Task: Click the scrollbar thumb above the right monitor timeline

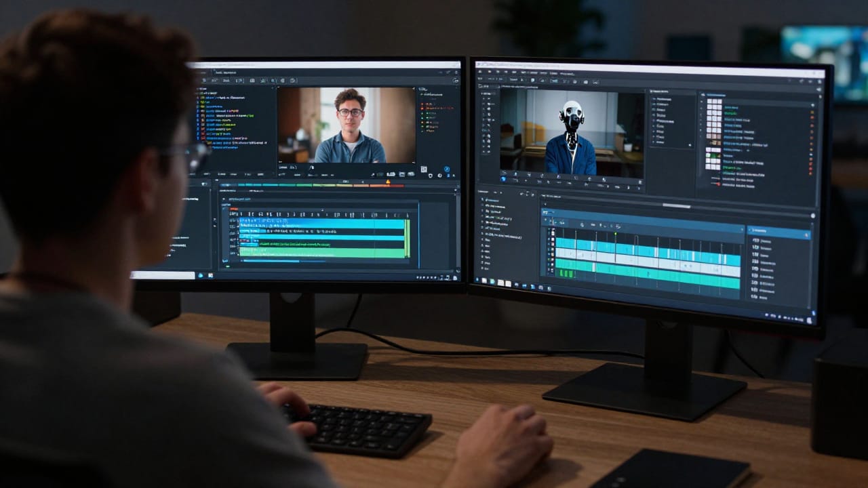Action: pos(676,205)
